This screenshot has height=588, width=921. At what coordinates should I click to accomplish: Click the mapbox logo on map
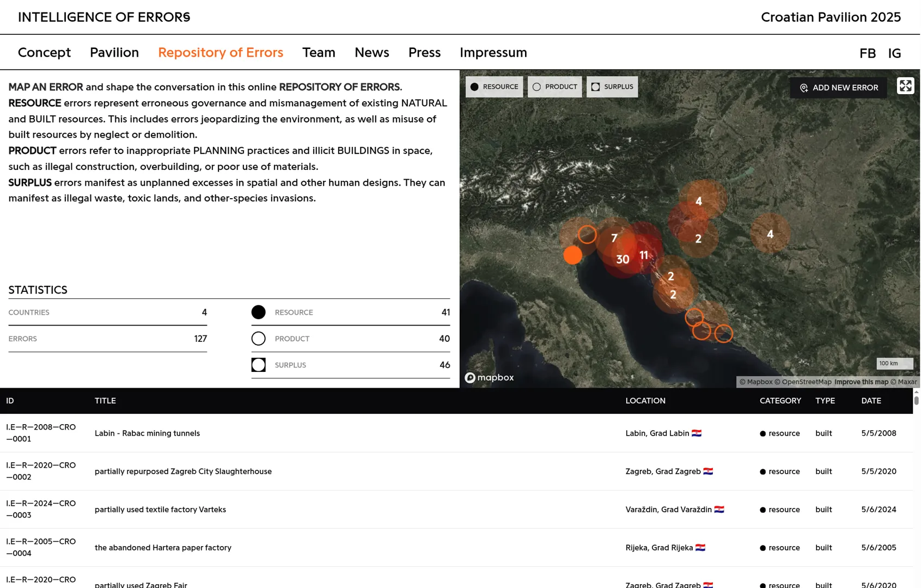click(x=489, y=377)
